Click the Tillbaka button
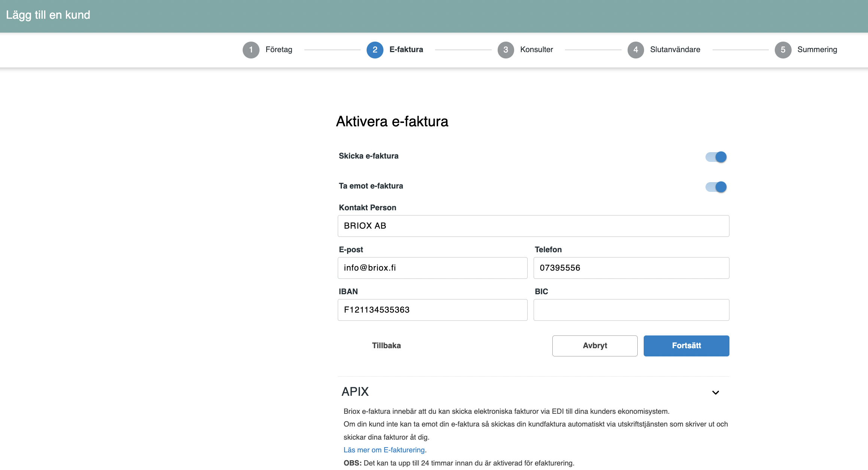Screen dimensions: 868x470 (x=386, y=346)
